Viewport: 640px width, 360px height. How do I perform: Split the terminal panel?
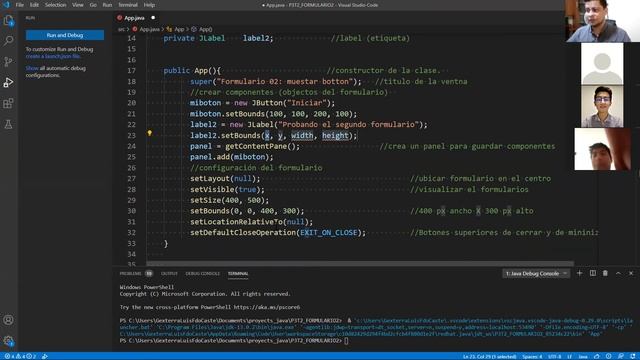593,273
